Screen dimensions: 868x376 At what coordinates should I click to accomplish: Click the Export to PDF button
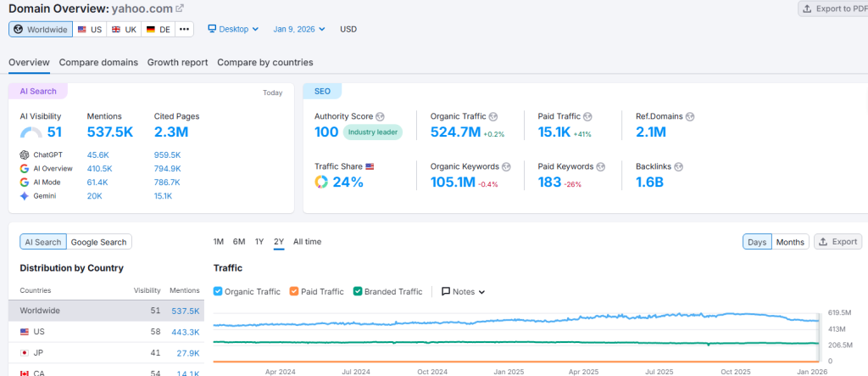click(832, 8)
